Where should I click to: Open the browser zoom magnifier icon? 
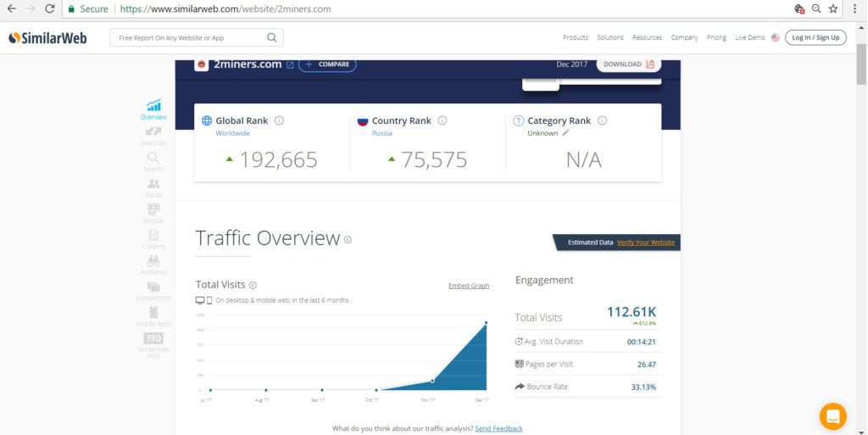(x=816, y=8)
